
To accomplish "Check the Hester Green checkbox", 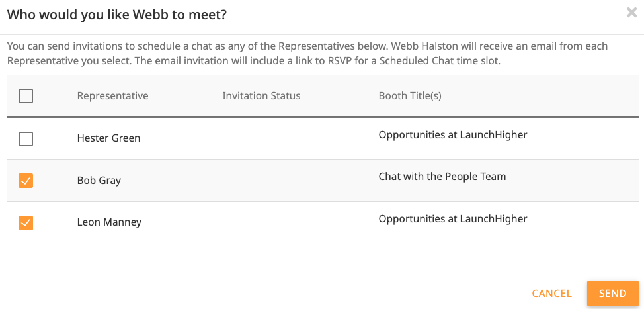I will tap(26, 139).
